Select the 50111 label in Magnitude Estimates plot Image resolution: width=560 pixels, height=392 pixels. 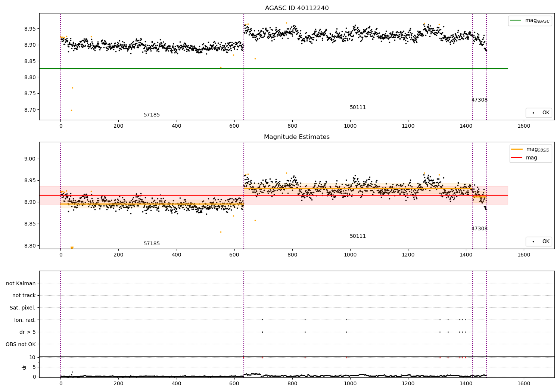358,236
